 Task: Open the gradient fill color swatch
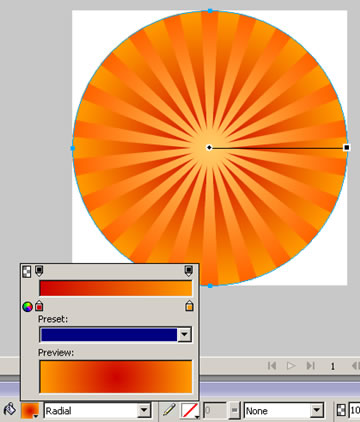click(x=30, y=410)
